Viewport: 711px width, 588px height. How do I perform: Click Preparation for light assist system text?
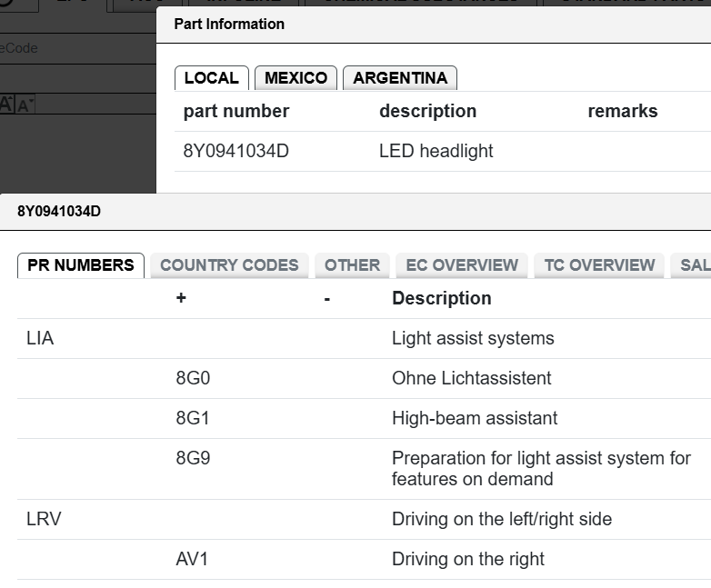point(541,468)
